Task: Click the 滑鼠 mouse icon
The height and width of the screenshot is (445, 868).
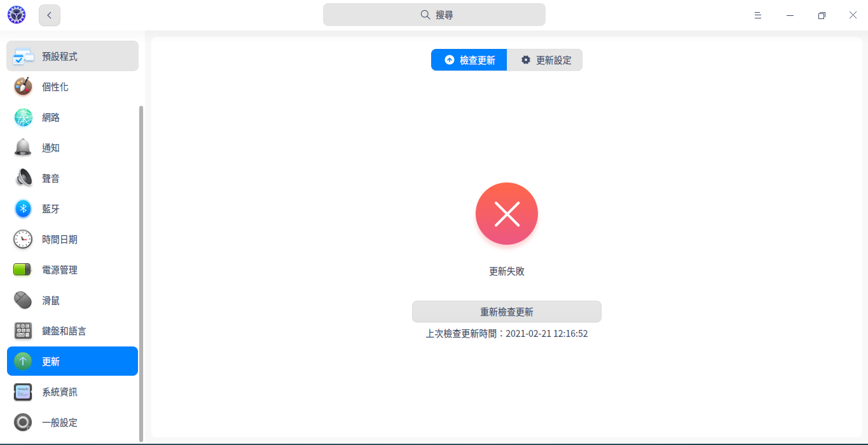Action: click(24, 301)
